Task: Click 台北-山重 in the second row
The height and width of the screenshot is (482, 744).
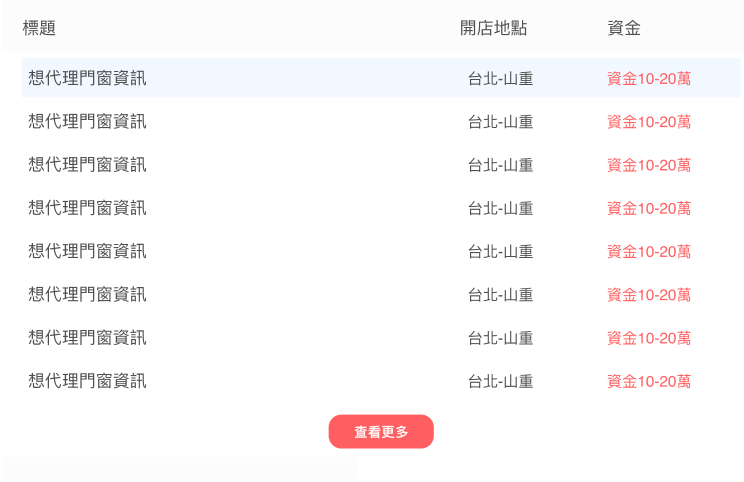Action: pos(500,122)
